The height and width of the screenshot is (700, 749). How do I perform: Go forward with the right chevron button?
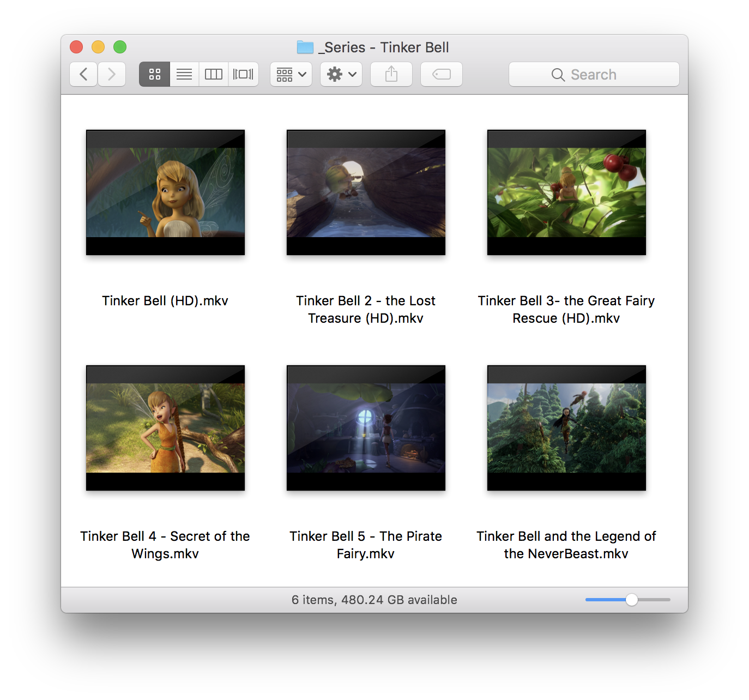pos(112,74)
